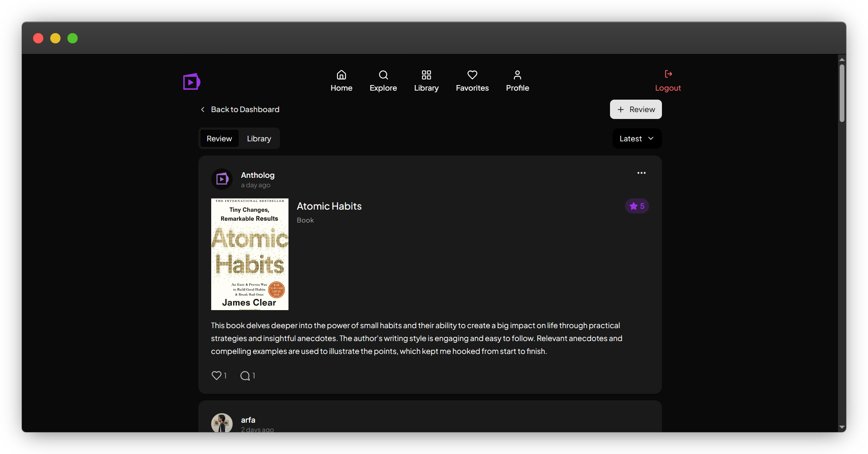
Task: Open the three-dot menu on Antholog review
Action: coord(641,173)
